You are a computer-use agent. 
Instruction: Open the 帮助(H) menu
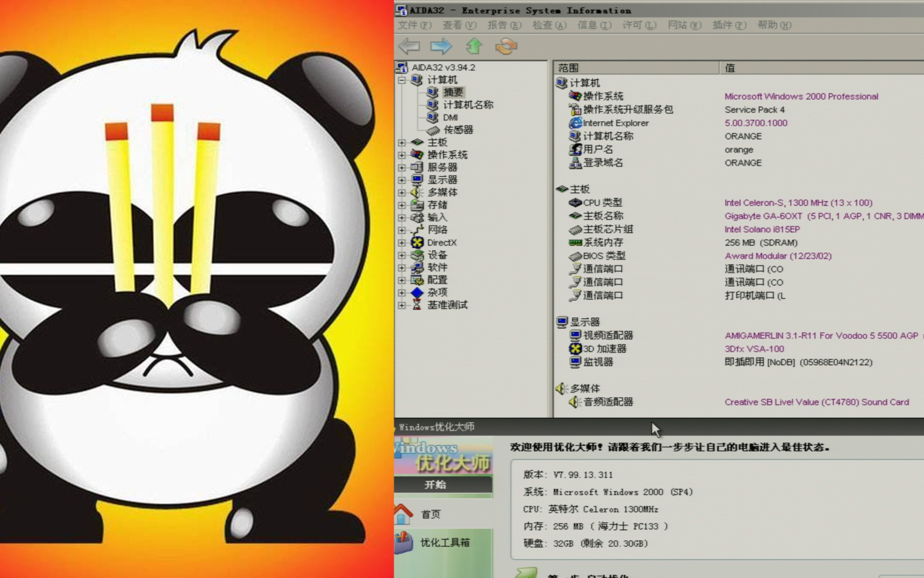(774, 25)
